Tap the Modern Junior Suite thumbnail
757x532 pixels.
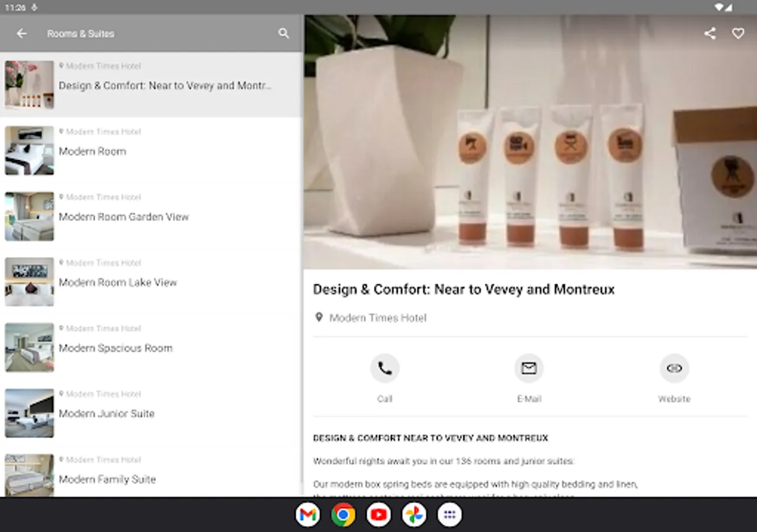[x=30, y=413]
